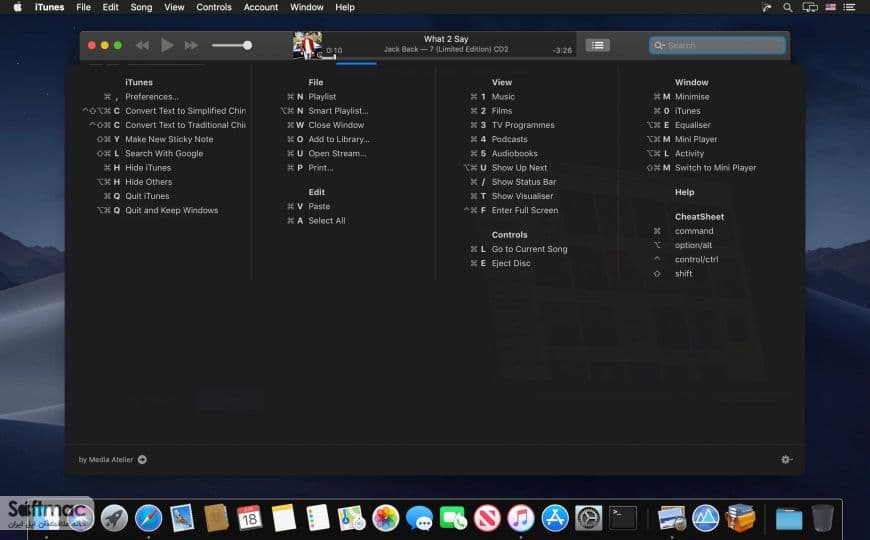
Task: Open the Controls menu in menu bar
Action: point(214,7)
